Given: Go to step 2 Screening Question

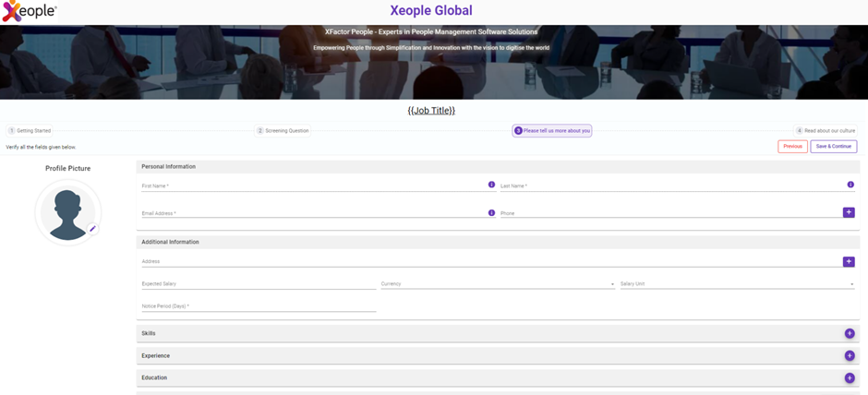Looking at the screenshot, I should tap(283, 131).
